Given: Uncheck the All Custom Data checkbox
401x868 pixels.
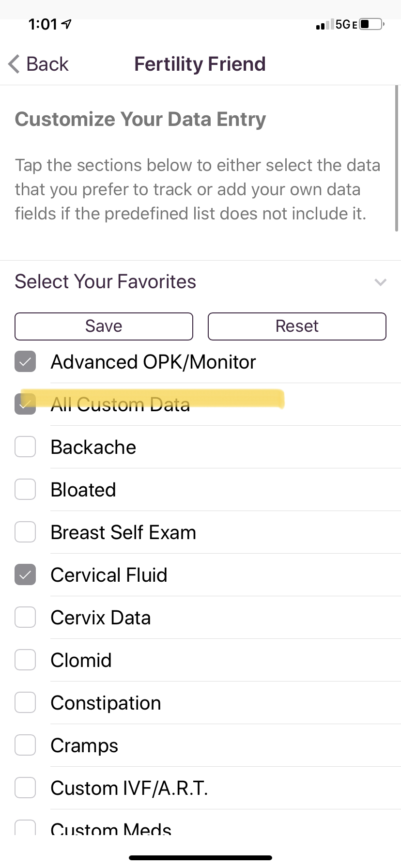Looking at the screenshot, I should point(25,404).
